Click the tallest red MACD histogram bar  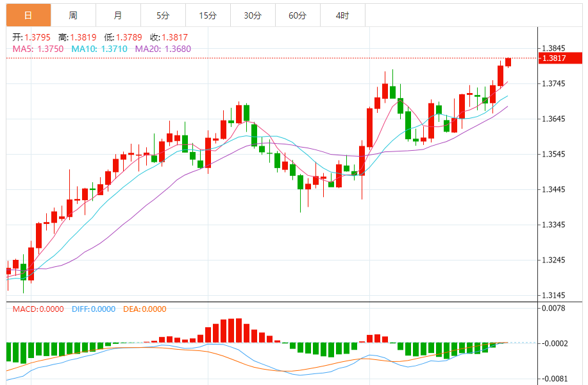tap(239, 330)
